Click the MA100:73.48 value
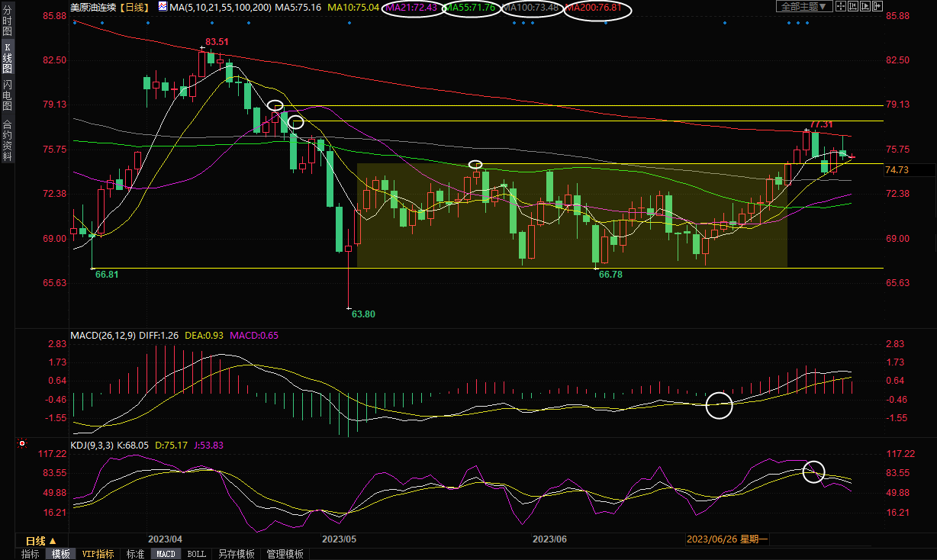937x560 pixels. pos(530,7)
